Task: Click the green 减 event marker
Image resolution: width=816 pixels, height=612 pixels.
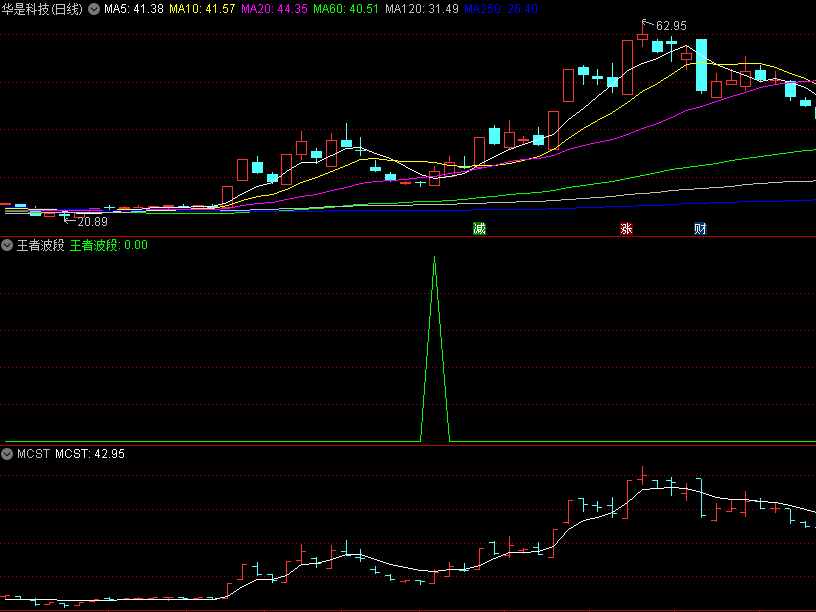Action: click(x=479, y=228)
